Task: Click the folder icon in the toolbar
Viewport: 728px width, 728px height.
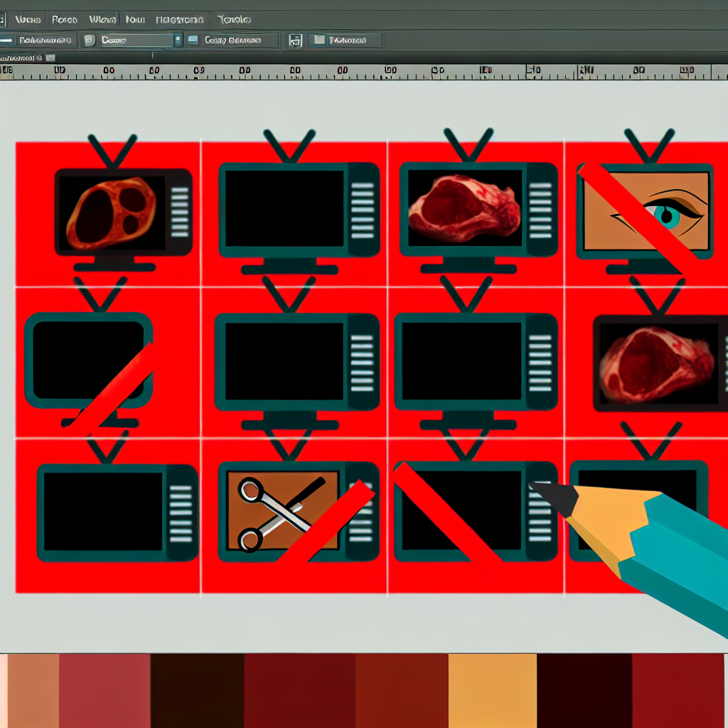Action: pyautogui.click(x=318, y=41)
